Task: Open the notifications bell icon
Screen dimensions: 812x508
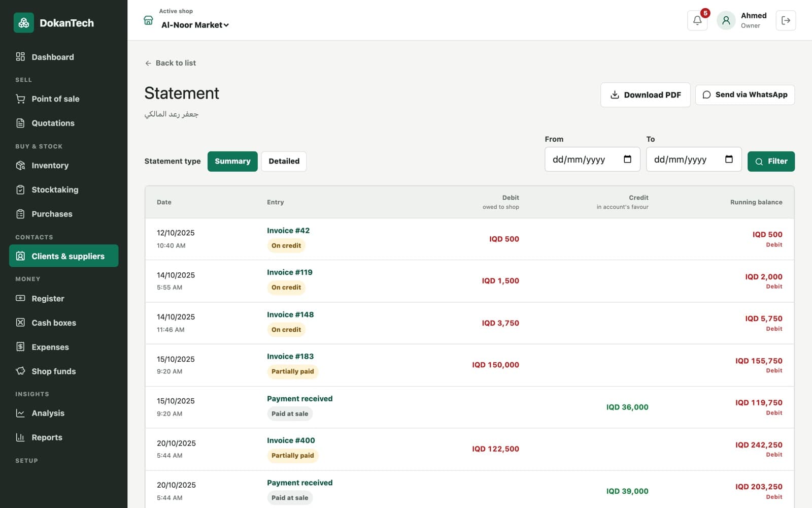Action: click(x=697, y=20)
